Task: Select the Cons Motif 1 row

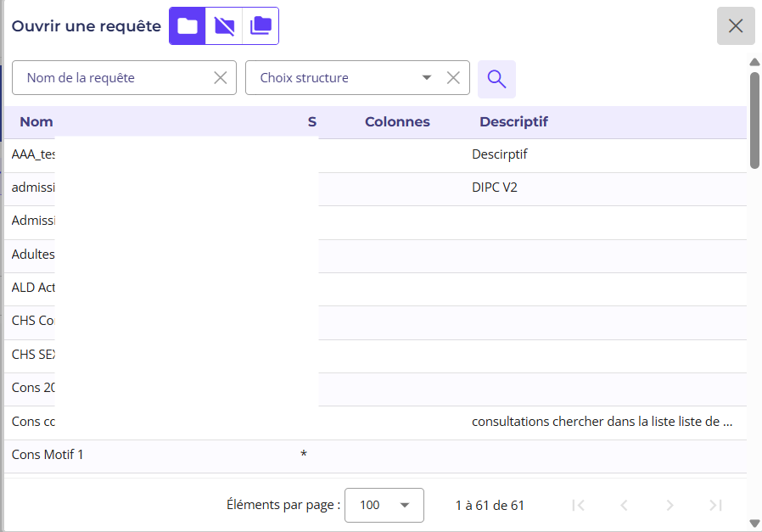Action: [48, 455]
